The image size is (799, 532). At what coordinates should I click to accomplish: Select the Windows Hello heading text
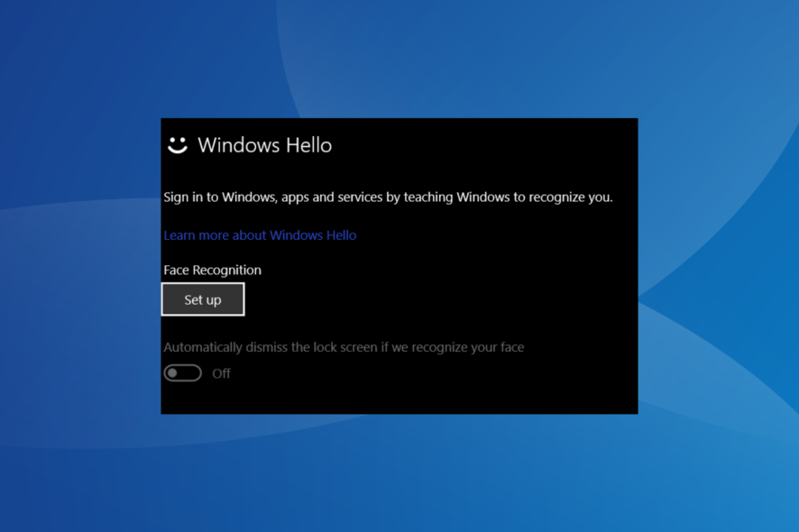(x=264, y=145)
